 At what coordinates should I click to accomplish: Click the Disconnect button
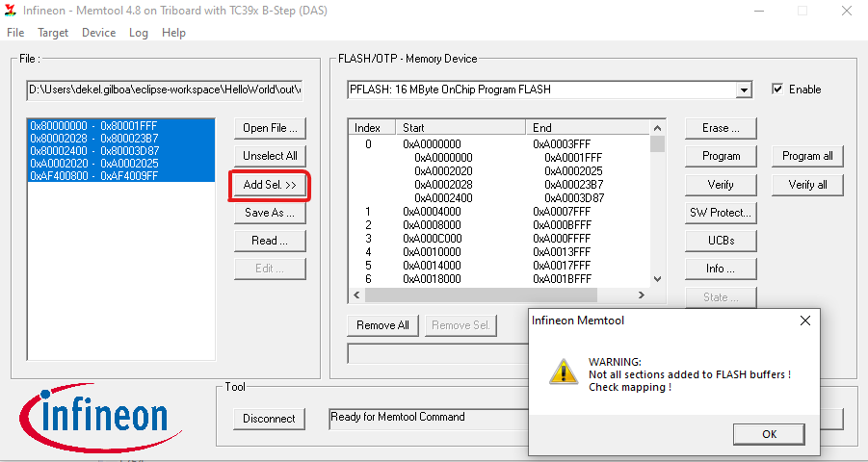(x=269, y=419)
